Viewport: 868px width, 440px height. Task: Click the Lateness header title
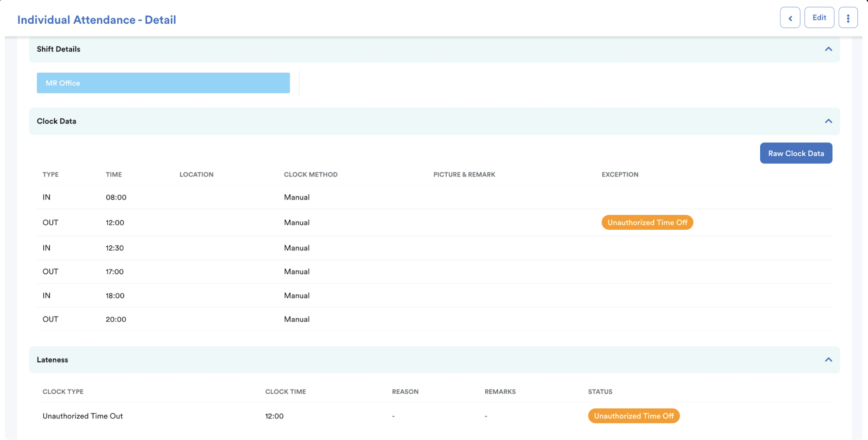pyautogui.click(x=52, y=360)
